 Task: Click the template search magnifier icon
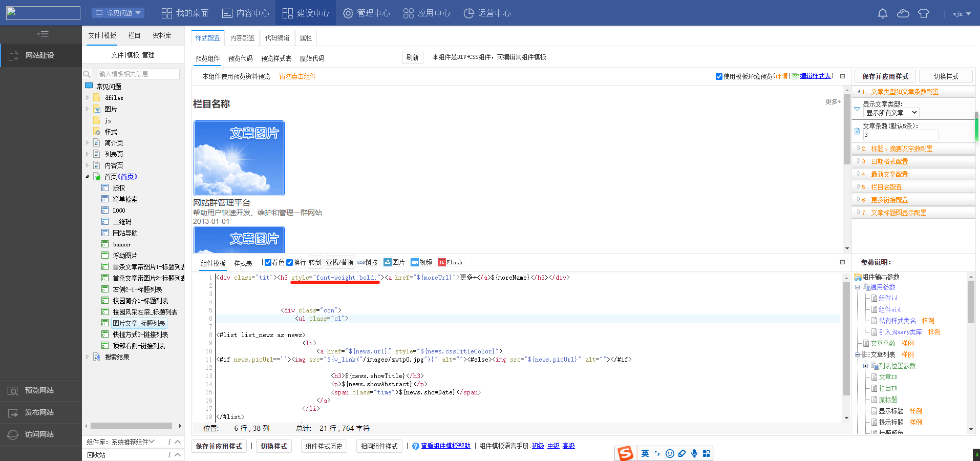[x=87, y=74]
